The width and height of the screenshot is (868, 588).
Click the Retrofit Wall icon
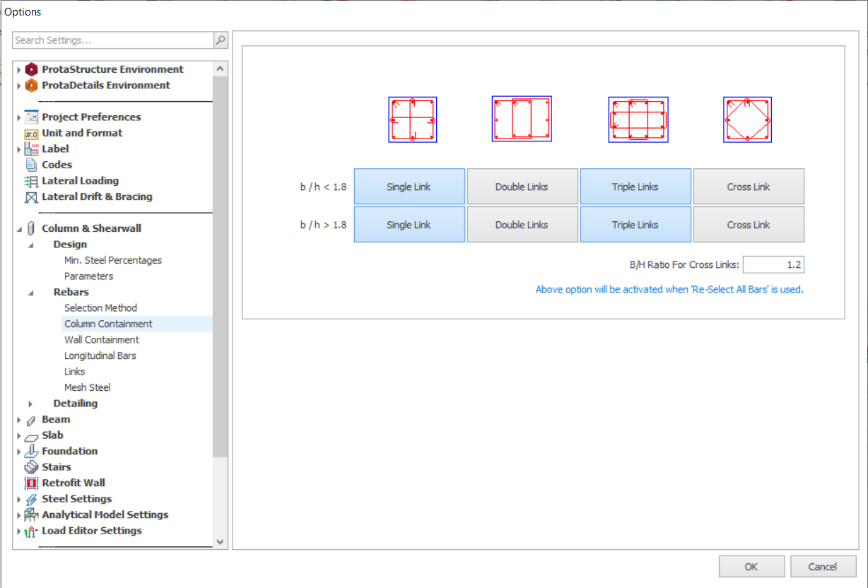pos(31,483)
